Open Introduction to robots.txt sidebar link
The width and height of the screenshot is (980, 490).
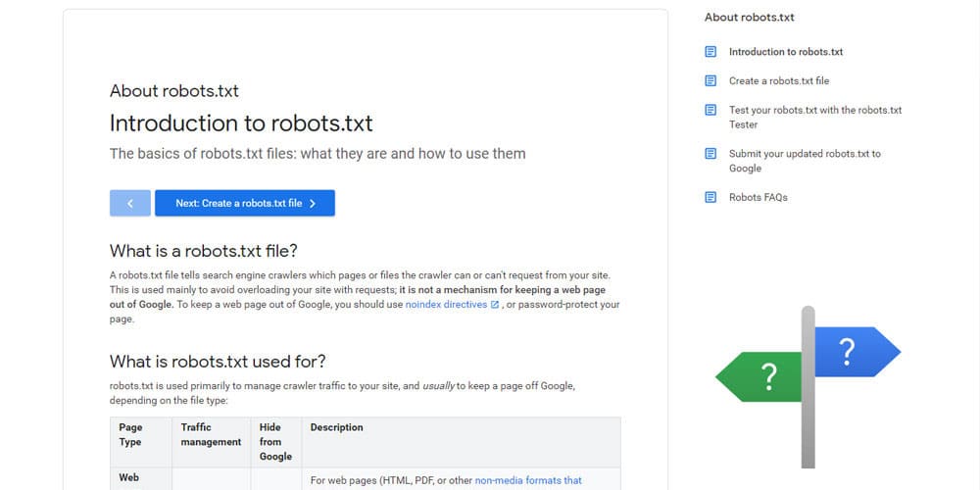click(x=786, y=52)
